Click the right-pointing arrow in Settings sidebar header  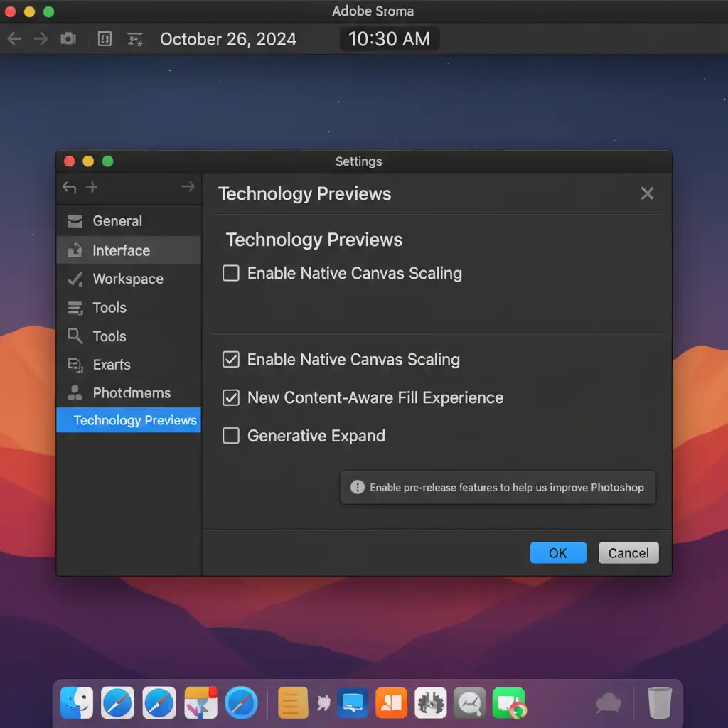[x=188, y=187]
